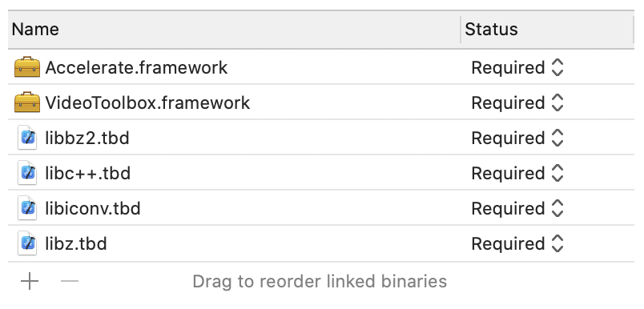Open status popup for libc++.tbd

(517, 174)
